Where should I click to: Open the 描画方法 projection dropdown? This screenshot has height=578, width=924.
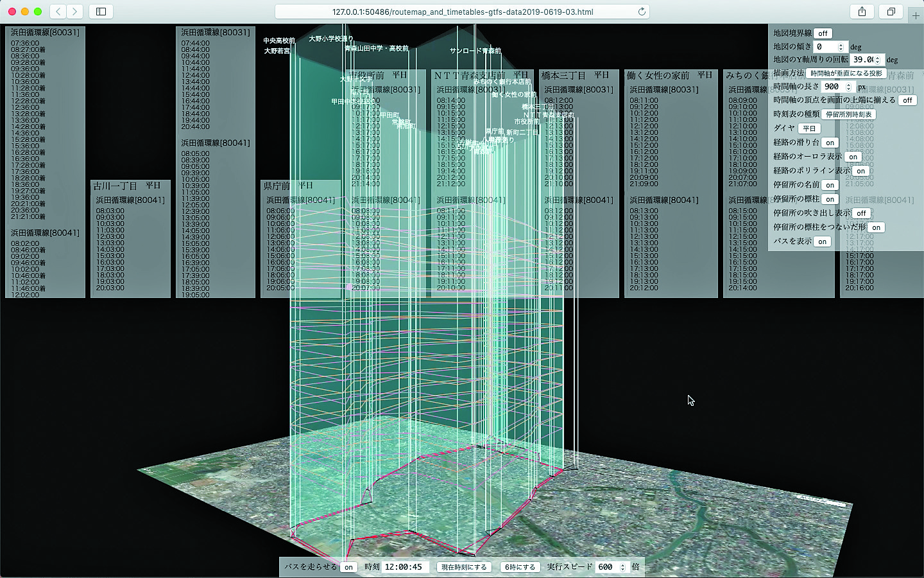pos(846,73)
